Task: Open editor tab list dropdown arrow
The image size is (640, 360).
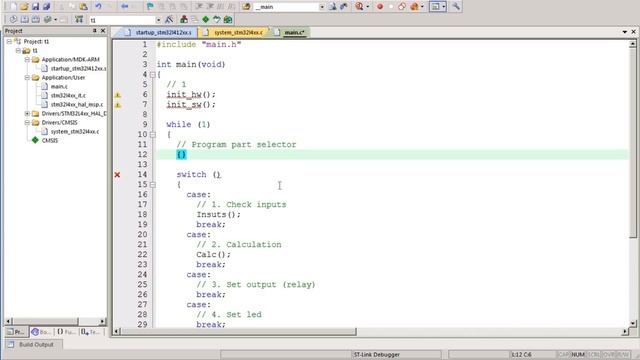Action: [624, 31]
